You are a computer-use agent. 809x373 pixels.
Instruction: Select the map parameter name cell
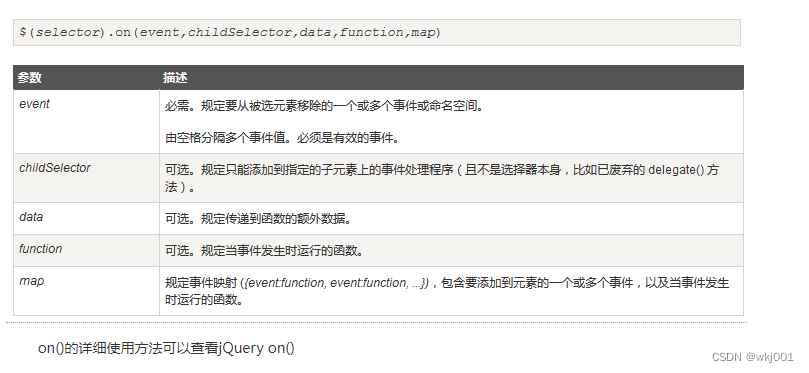[86, 291]
